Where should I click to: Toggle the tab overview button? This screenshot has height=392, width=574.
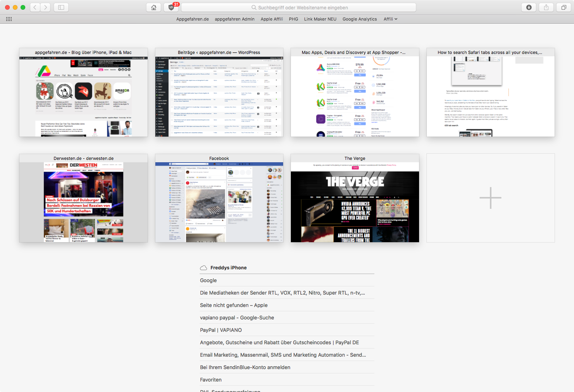(x=564, y=7)
